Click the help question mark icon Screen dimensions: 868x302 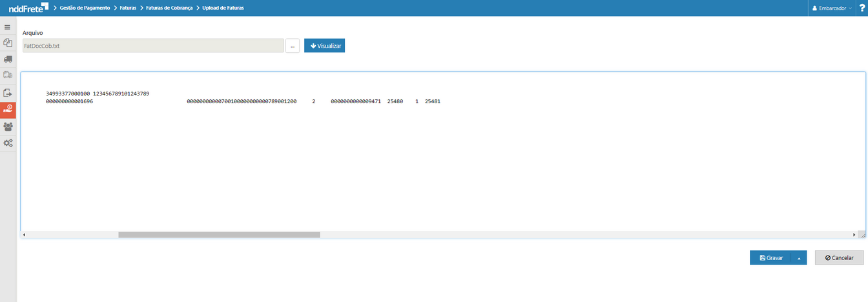(x=862, y=8)
